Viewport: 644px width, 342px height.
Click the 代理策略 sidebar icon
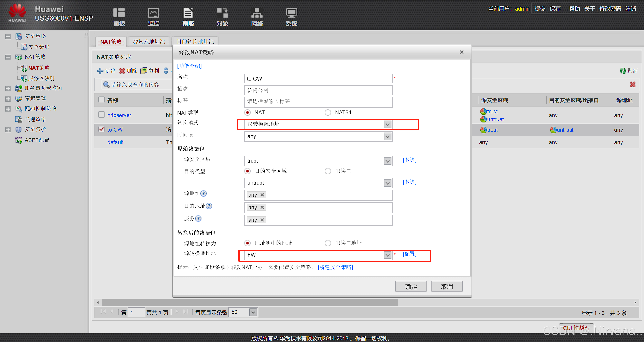19,119
